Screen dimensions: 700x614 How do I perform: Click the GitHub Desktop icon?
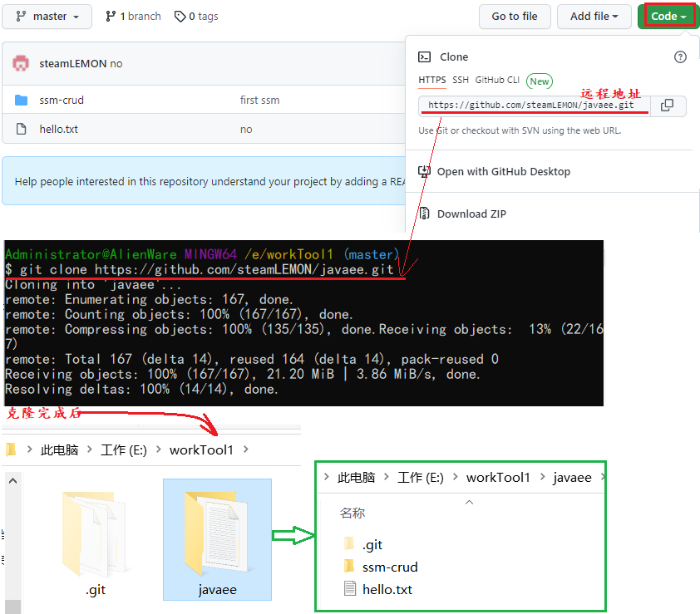coord(424,171)
